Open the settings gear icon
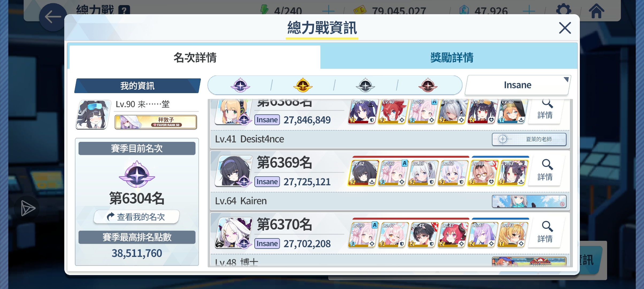 [563, 10]
